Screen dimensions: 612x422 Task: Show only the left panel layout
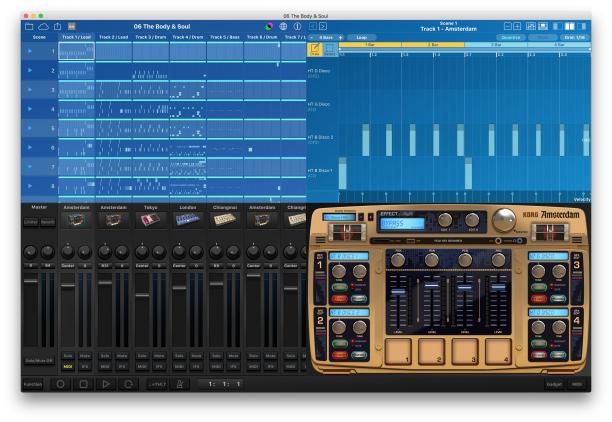tap(559, 26)
